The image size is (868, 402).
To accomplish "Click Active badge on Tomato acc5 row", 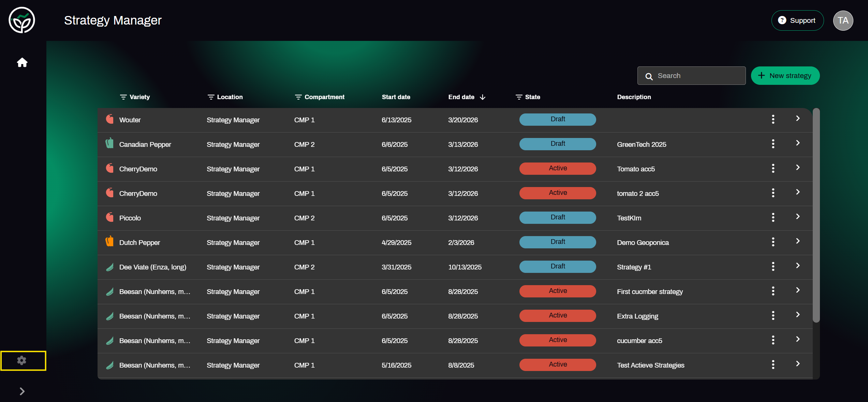I will pos(557,168).
